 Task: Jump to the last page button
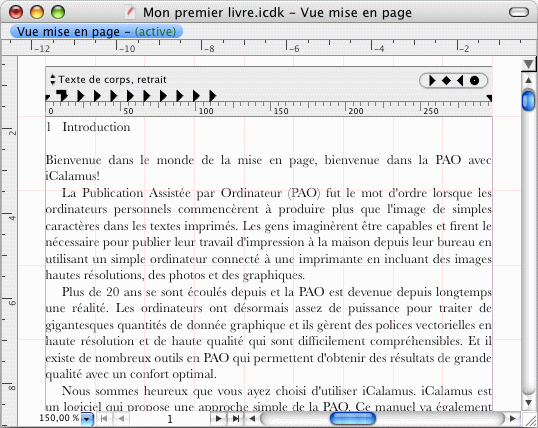click(236, 418)
